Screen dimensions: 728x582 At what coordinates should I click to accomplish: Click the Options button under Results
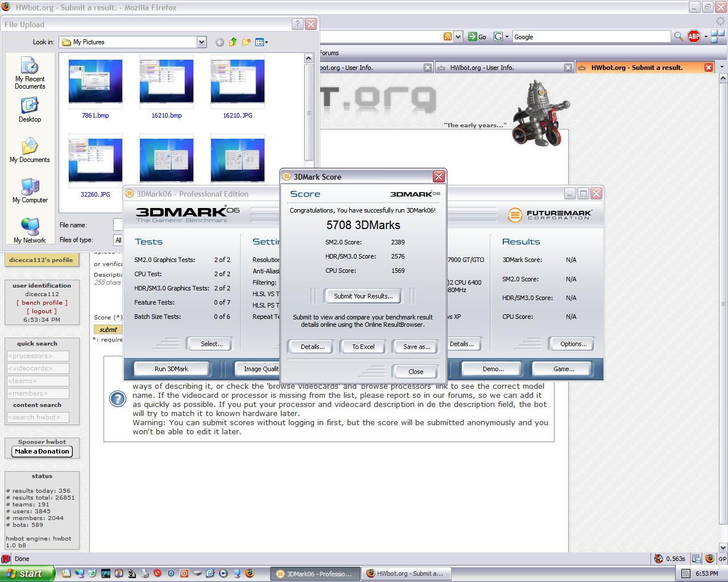573,344
